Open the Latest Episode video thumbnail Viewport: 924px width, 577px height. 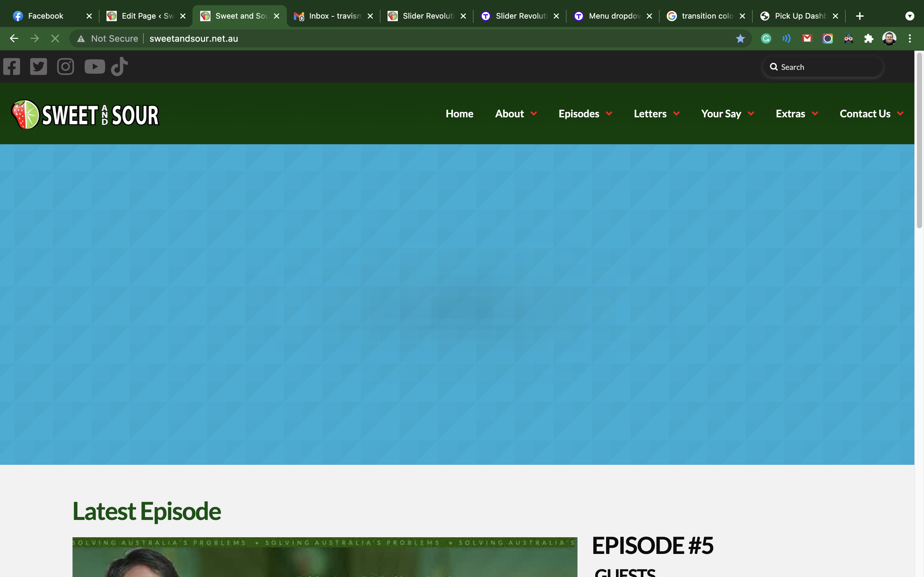coord(325,557)
